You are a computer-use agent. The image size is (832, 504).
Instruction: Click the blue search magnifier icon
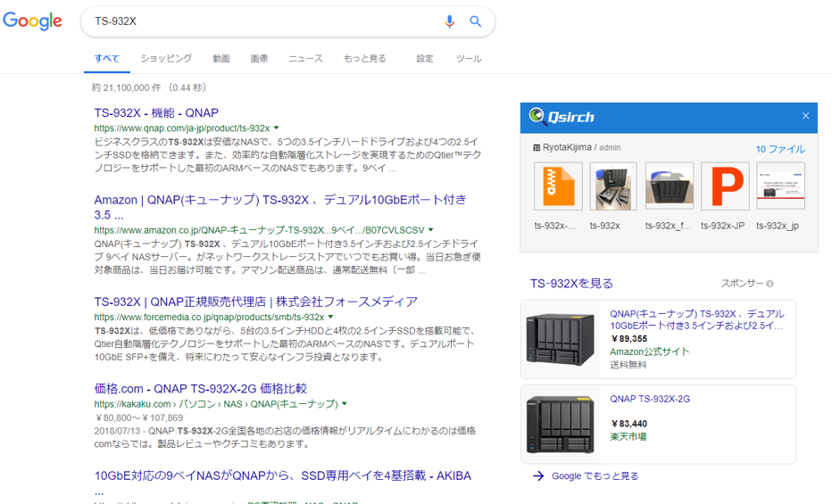coord(476,21)
